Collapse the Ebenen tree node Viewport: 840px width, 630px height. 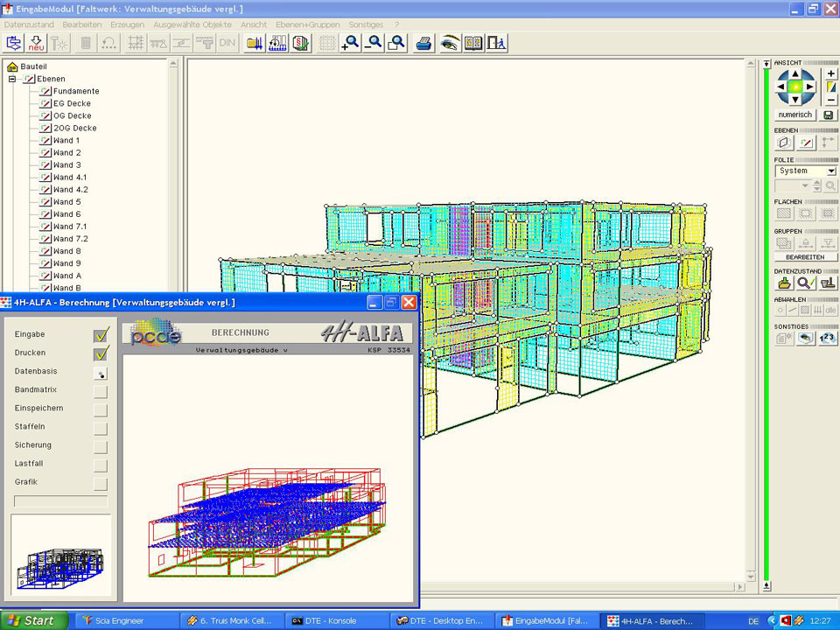(13, 79)
